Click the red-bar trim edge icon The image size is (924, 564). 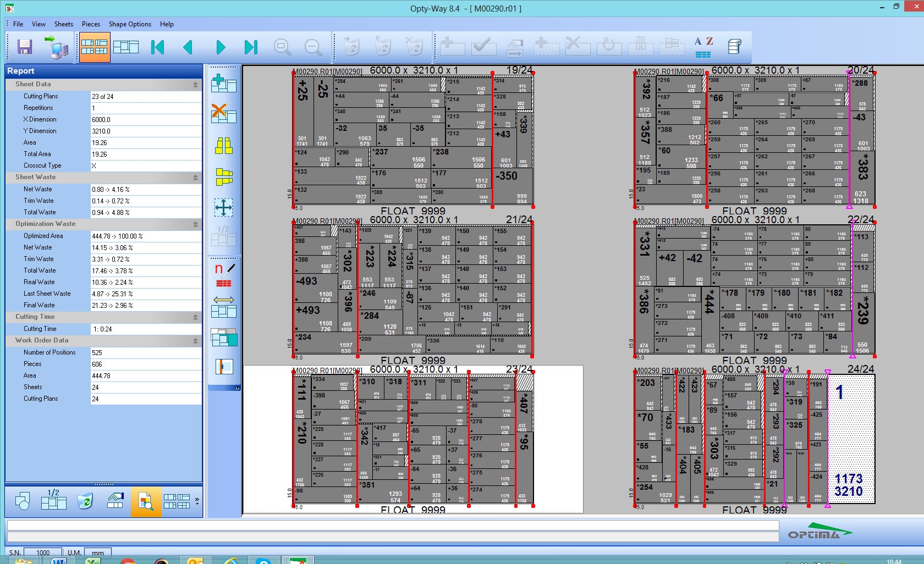tap(224, 367)
